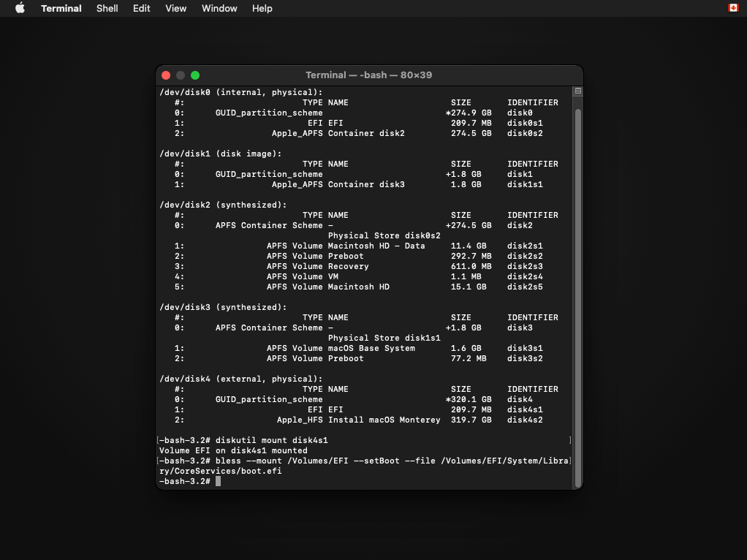Click the window title 'Terminal — -bash — 80×39'

(x=369, y=75)
